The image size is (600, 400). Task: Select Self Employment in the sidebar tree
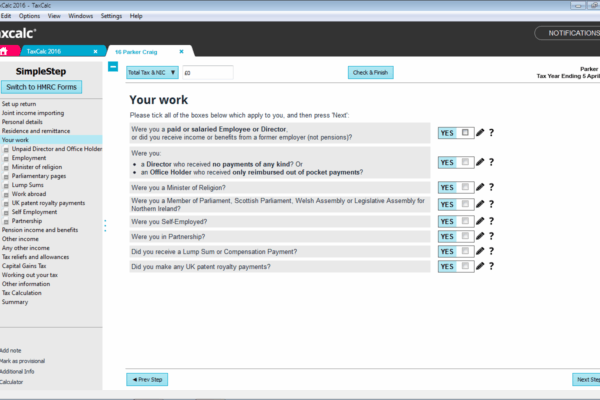35,212
